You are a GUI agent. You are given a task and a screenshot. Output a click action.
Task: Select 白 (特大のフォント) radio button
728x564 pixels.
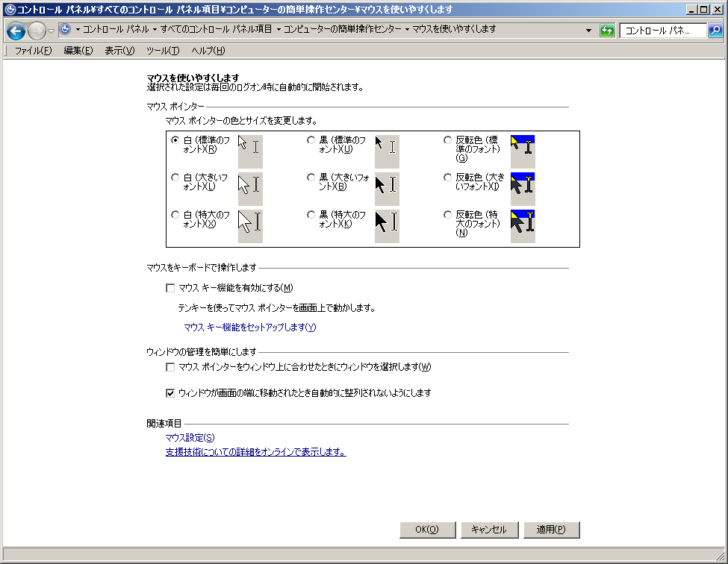175,214
